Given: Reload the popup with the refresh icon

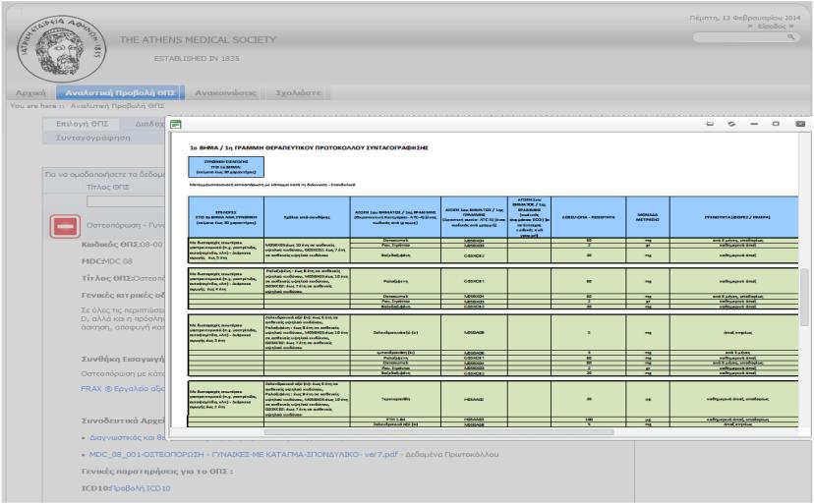Looking at the screenshot, I should [x=731, y=124].
